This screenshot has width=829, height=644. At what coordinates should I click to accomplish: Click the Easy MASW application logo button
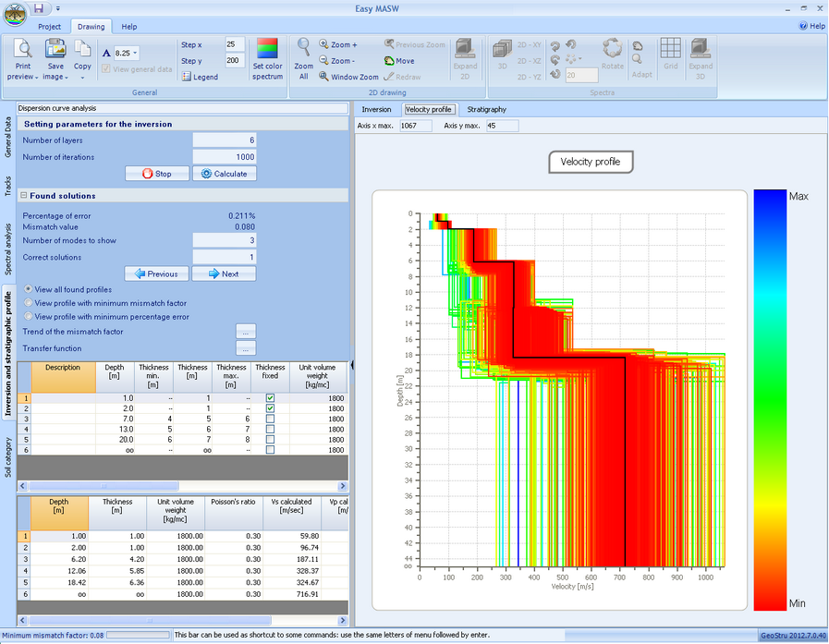(x=15, y=14)
